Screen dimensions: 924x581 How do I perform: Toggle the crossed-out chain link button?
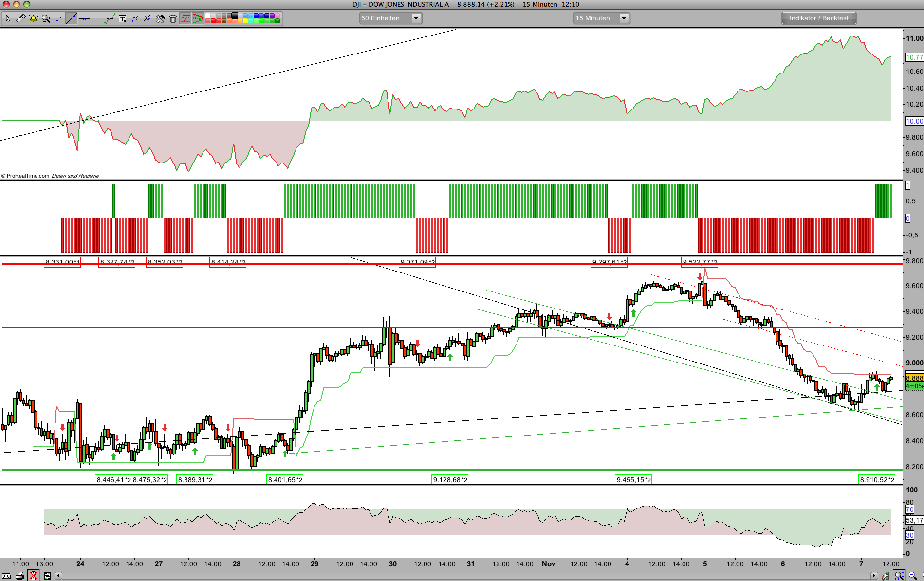click(33, 576)
